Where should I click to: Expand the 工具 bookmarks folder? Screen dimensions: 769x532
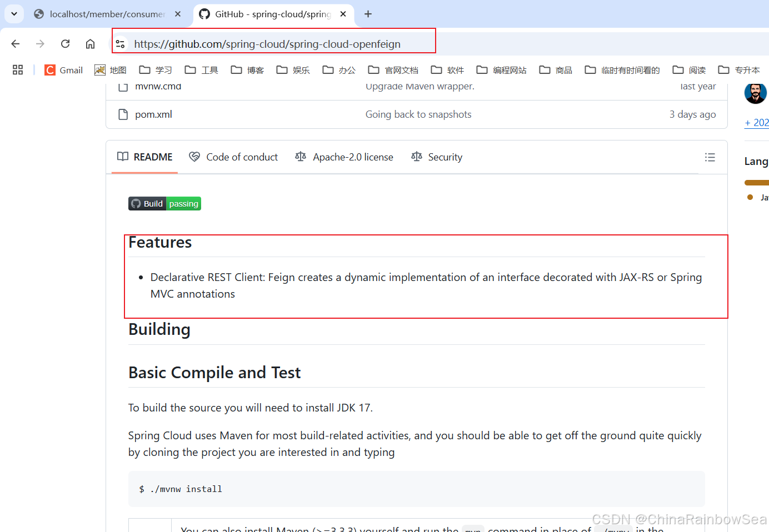point(201,70)
